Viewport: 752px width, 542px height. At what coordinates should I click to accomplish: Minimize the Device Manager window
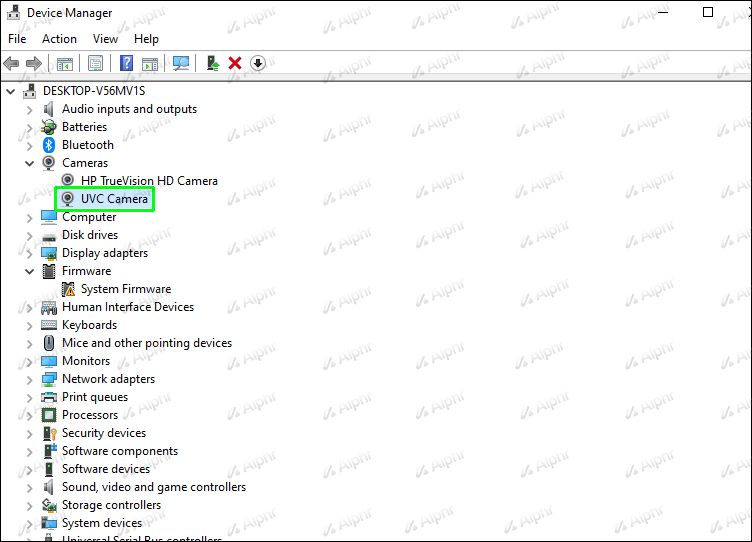tap(663, 12)
